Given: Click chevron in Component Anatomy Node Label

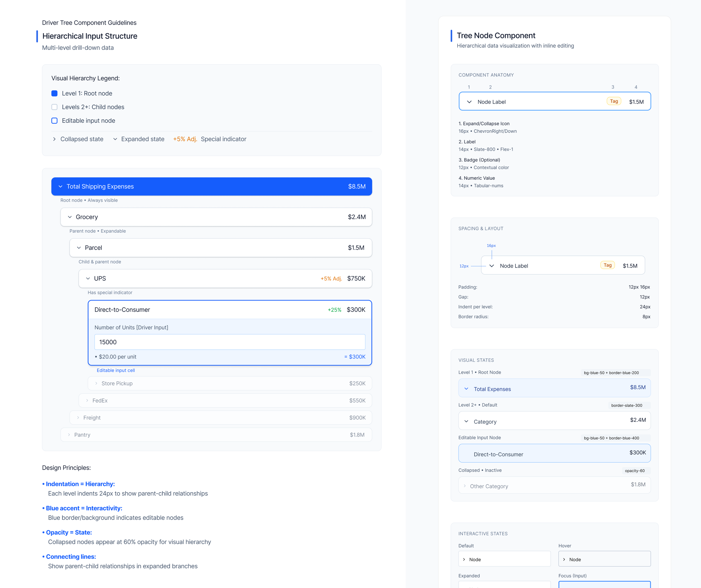Looking at the screenshot, I should tap(469, 102).
